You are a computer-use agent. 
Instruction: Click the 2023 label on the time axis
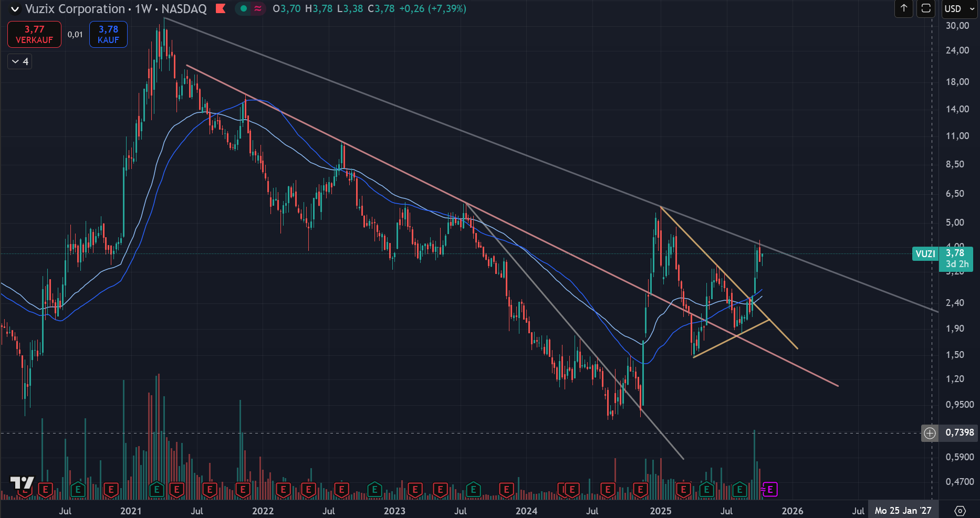[x=394, y=511]
